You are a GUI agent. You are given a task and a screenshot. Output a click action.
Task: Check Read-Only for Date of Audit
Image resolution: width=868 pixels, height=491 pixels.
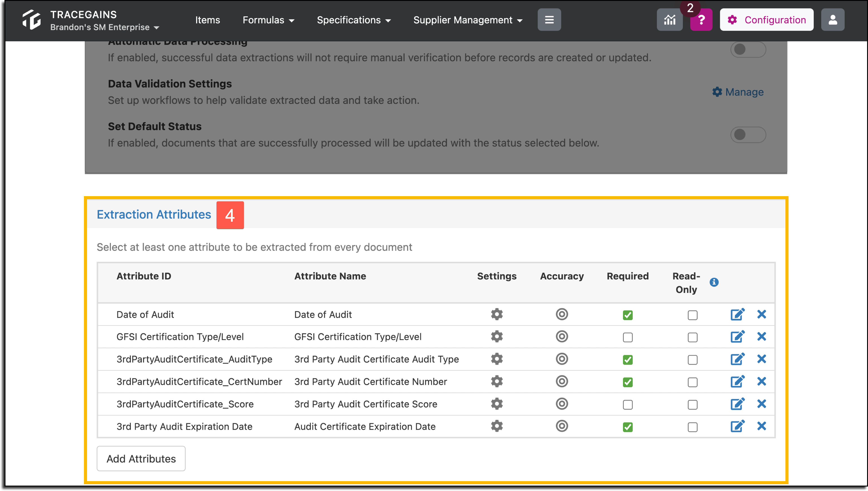pos(692,315)
